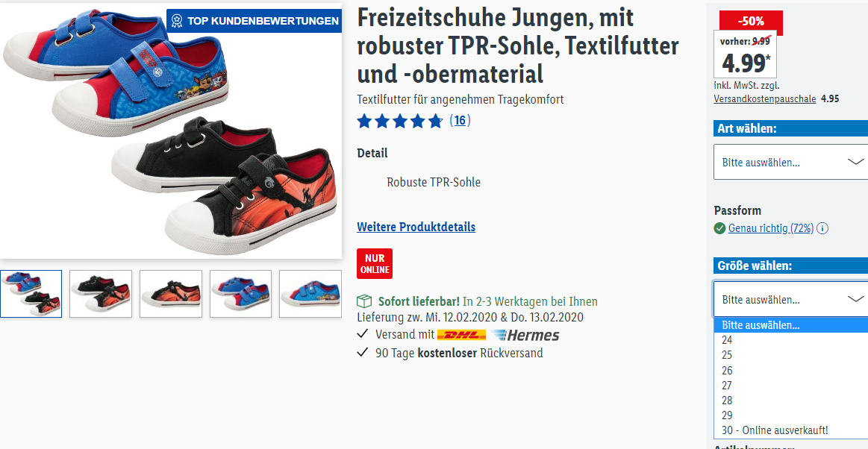Open the Art wählen dropdown
Image resolution: width=868 pixels, height=449 pixels.
click(790, 162)
